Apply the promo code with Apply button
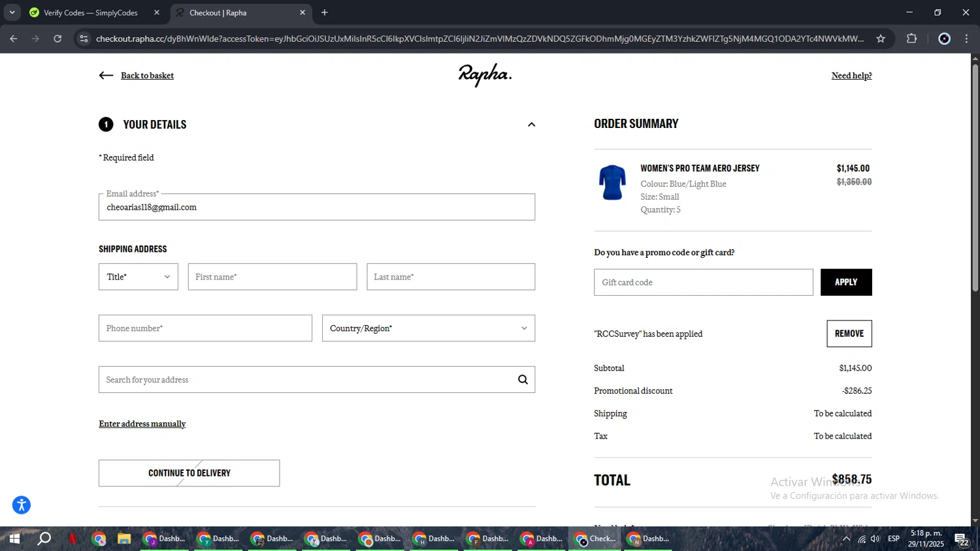The image size is (980, 551). pos(846,282)
